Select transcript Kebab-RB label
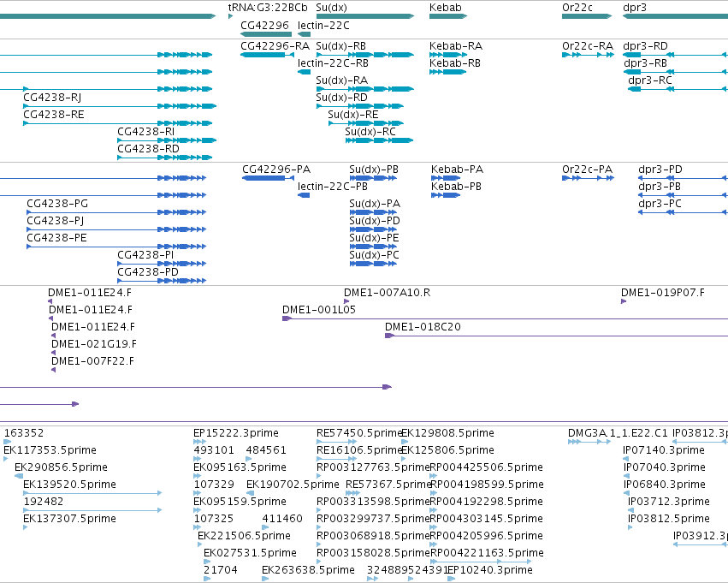This screenshot has width=728, height=583. click(x=455, y=63)
